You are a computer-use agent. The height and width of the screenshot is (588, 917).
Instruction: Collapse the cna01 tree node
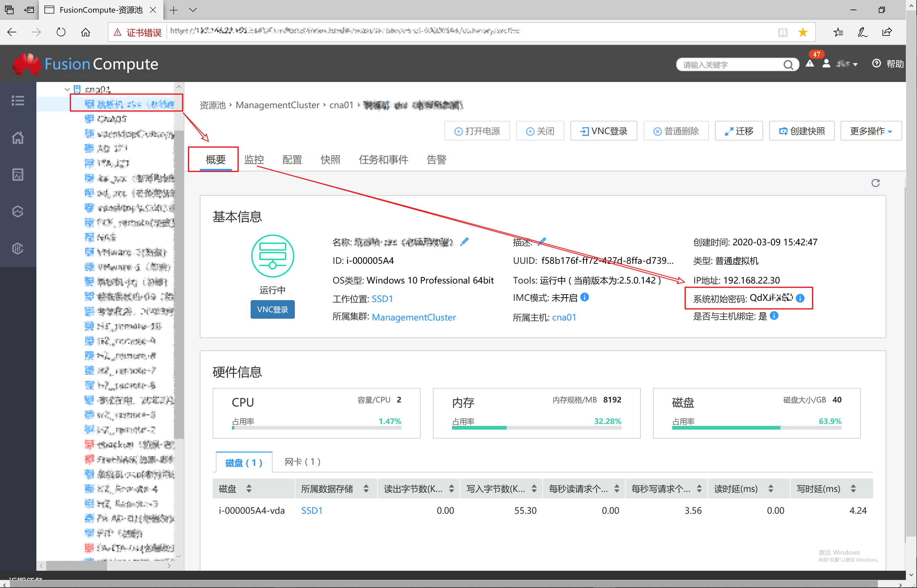(x=67, y=89)
